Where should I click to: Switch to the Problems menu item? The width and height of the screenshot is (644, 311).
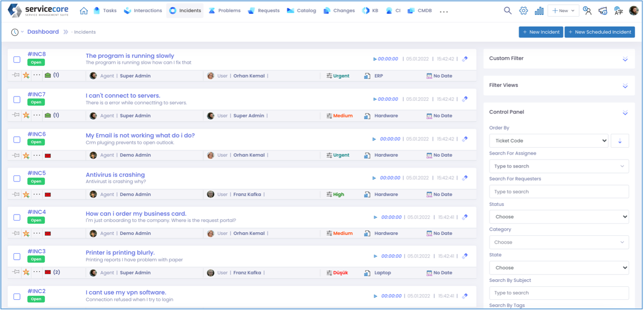224,10
